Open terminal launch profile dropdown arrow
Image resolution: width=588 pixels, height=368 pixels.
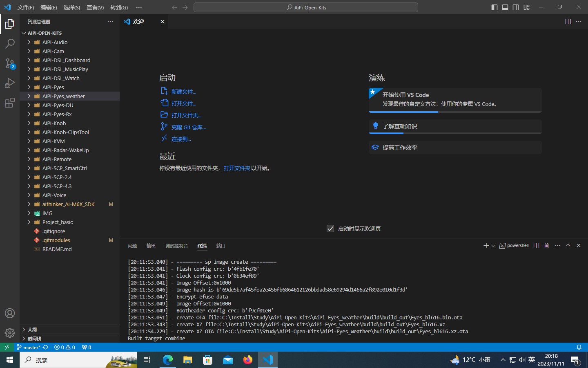tap(493, 246)
